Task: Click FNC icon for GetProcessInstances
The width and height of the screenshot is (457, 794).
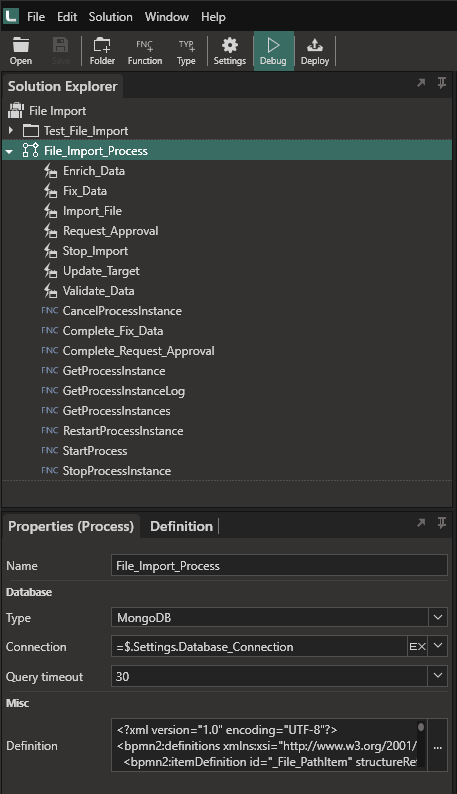Action: pyautogui.click(x=50, y=410)
